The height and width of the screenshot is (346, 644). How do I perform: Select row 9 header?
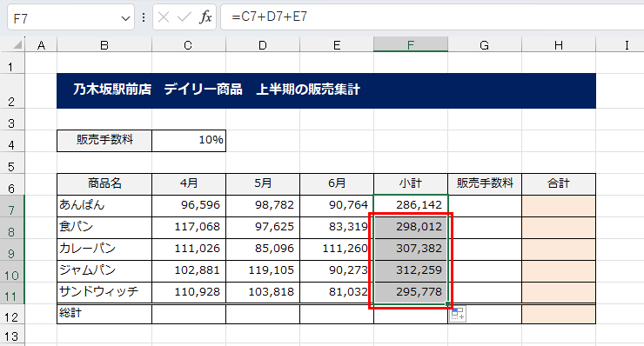click(12, 250)
